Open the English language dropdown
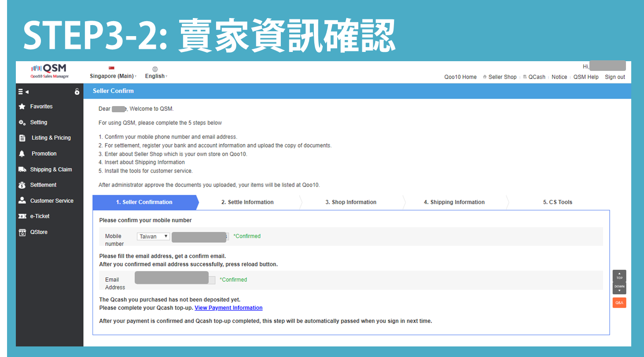The width and height of the screenshot is (644, 357). coord(156,76)
